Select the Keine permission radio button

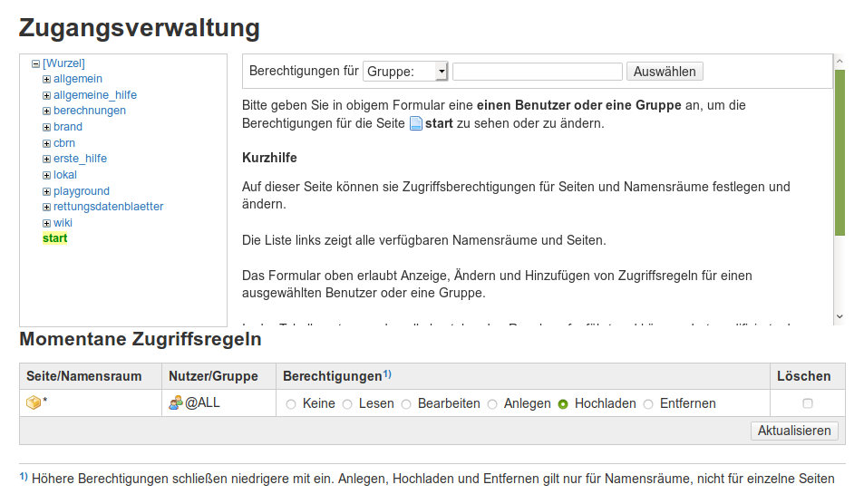[291, 404]
